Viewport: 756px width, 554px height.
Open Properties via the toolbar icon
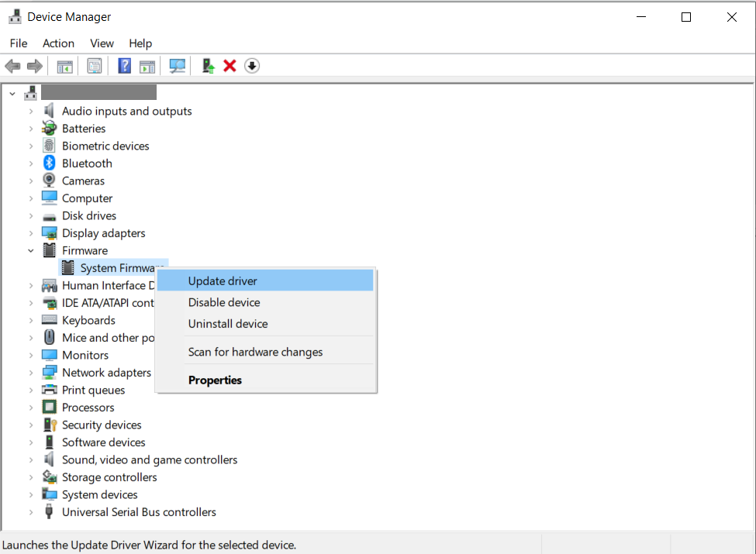click(x=94, y=66)
